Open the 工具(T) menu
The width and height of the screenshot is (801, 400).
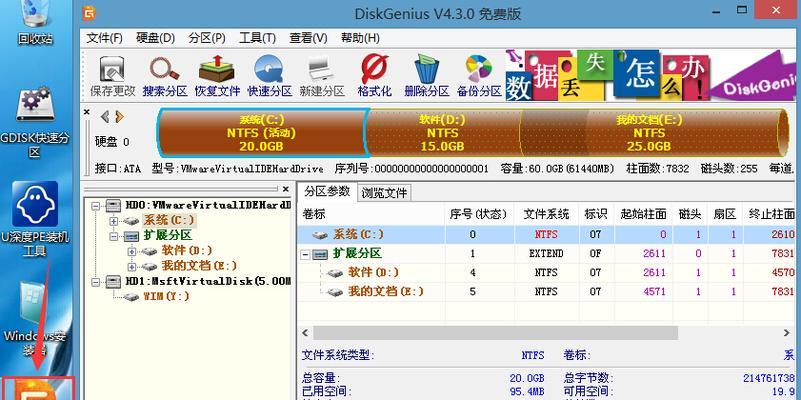257,38
